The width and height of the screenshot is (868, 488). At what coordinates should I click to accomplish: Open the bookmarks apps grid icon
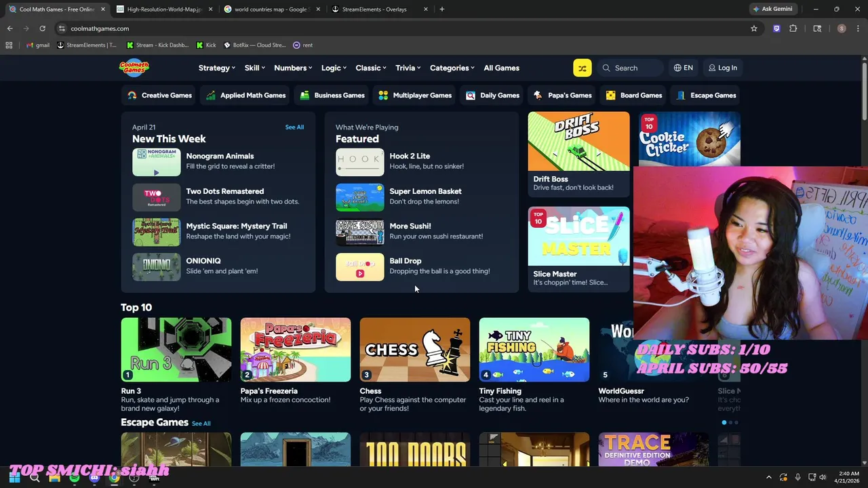9,45
